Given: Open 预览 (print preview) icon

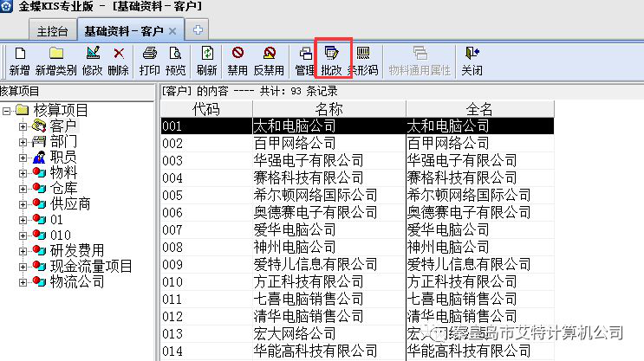Looking at the screenshot, I should point(175,54).
